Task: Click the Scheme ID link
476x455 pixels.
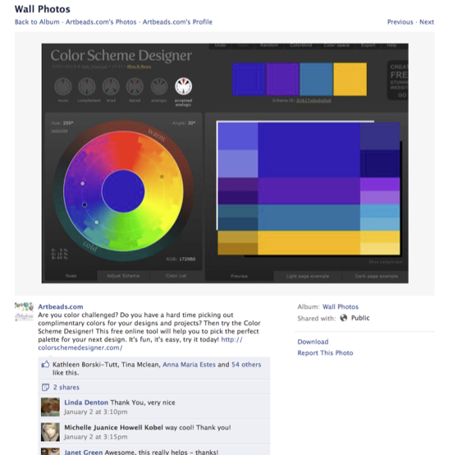Action: tap(314, 100)
